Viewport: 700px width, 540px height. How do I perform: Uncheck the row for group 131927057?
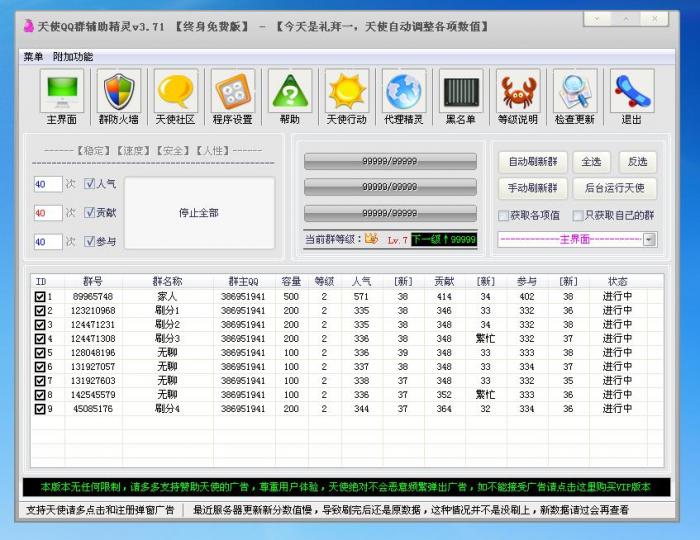(x=40, y=367)
